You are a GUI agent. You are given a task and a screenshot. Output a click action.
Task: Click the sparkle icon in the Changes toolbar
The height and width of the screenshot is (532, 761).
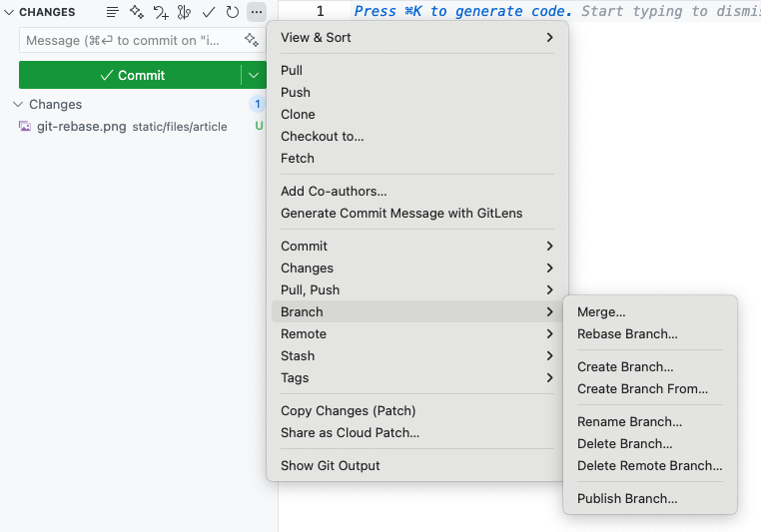[x=137, y=12]
